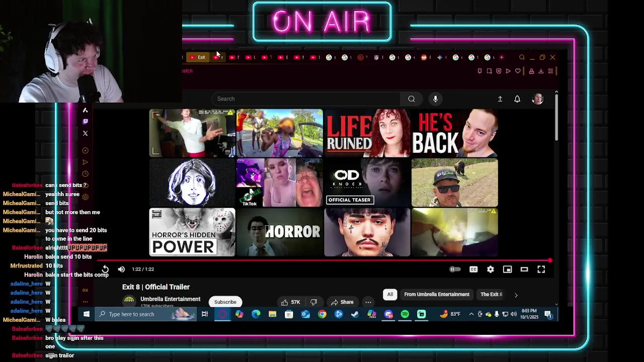
Task: Open the Windows Start button
Action: pos(86,314)
